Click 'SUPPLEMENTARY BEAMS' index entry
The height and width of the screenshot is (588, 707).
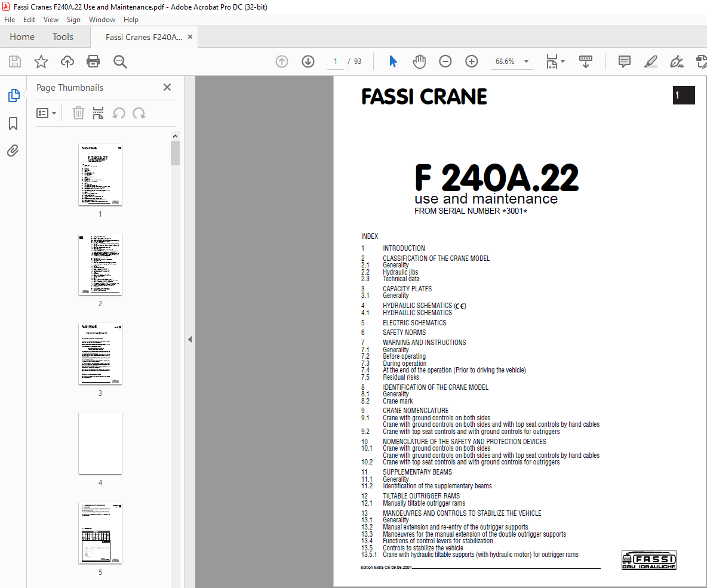pos(417,472)
